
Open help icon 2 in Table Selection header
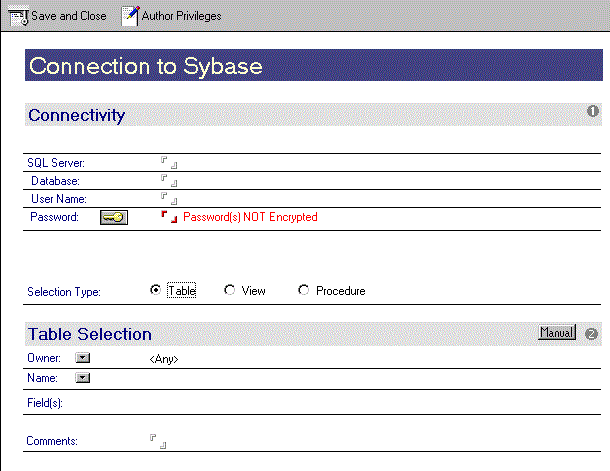click(591, 334)
